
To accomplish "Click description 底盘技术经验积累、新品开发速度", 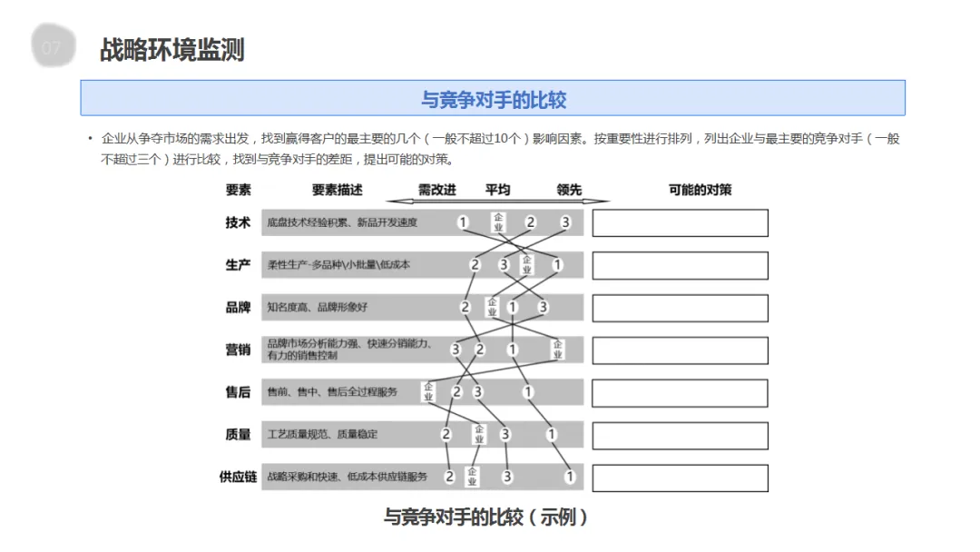I will [342, 222].
